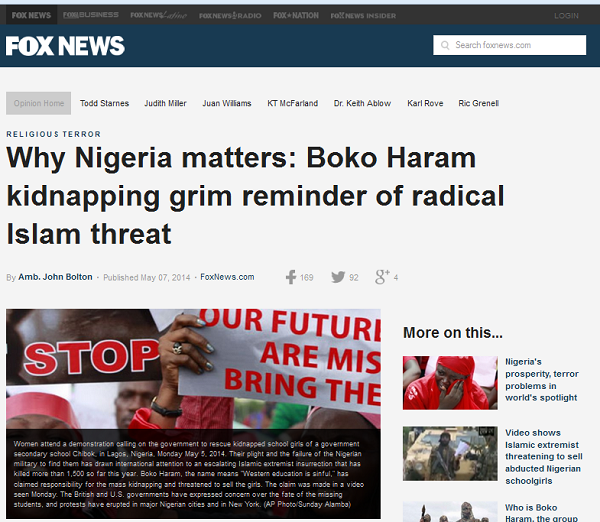
Task: Go to the Fox Nation tab
Action: point(296,15)
